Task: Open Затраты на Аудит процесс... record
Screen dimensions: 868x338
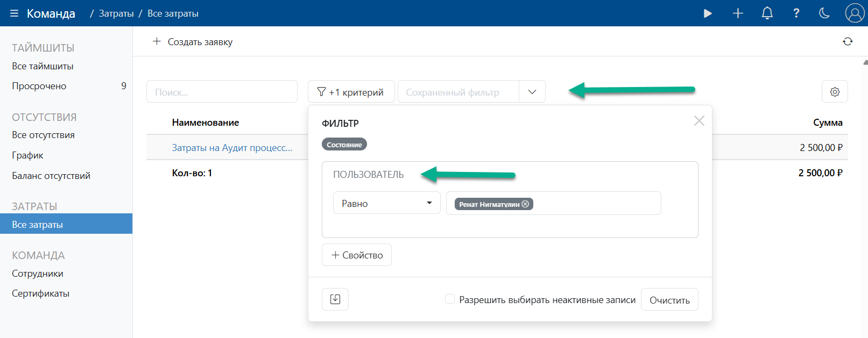Action: point(232,148)
